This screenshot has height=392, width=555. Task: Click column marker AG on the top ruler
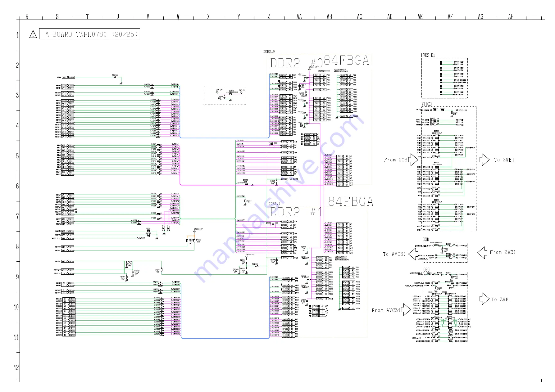click(x=480, y=16)
